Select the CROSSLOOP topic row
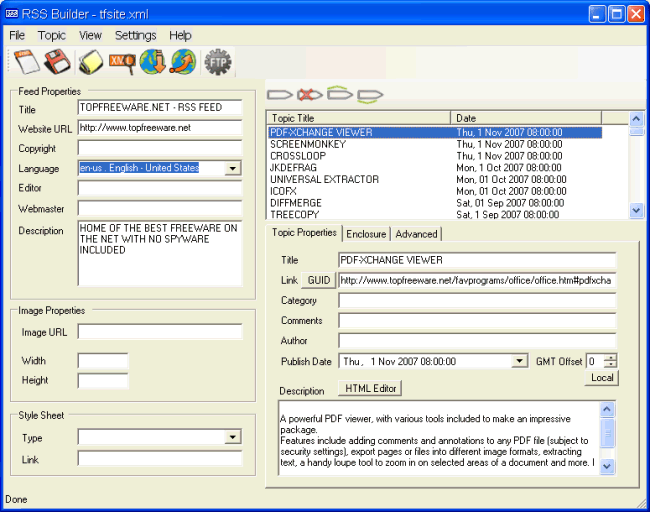650x512 pixels. click(434, 156)
